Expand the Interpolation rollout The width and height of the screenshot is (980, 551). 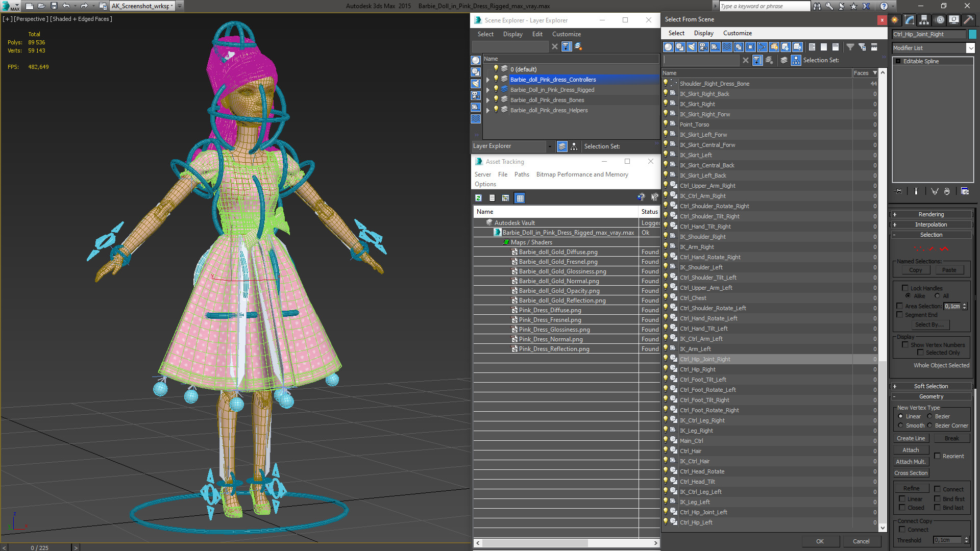pyautogui.click(x=931, y=224)
